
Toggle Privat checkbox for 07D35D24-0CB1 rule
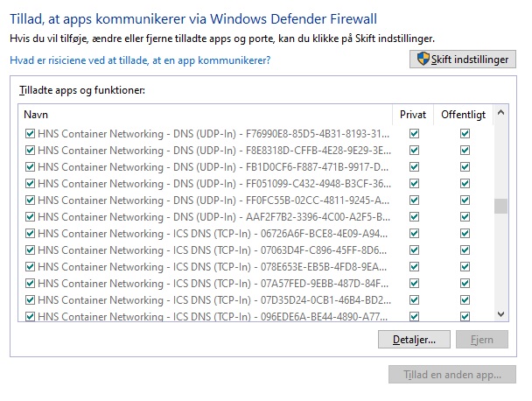[x=414, y=299]
